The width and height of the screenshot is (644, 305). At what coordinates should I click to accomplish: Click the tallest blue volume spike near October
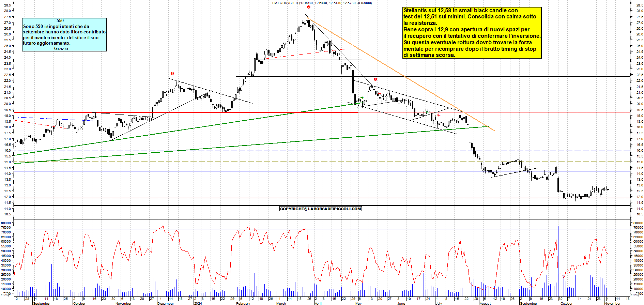coord(558,261)
